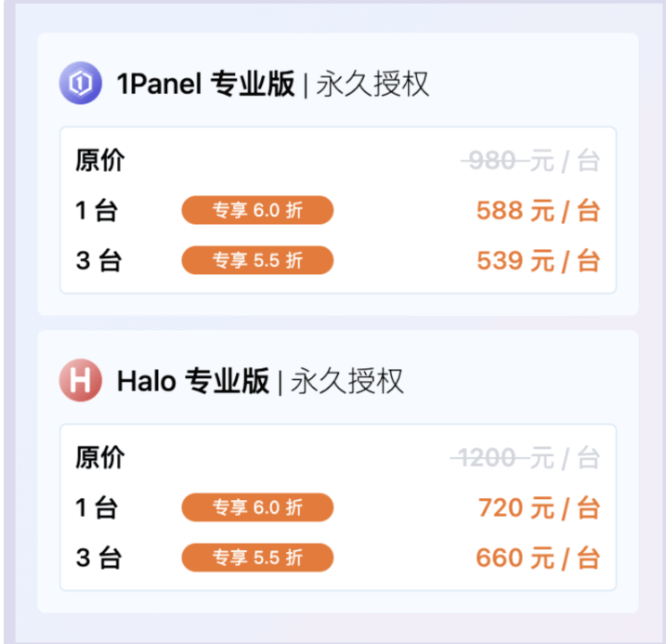Select the 3 台 row under Halo
Viewport: 666px width, 644px height.
pyautogui.click(x=338, y=558)
